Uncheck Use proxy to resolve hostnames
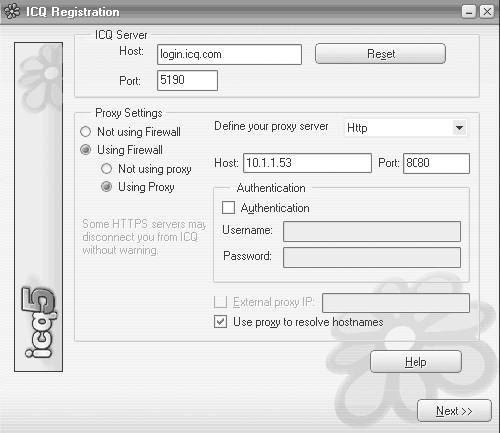 (220, 322)
